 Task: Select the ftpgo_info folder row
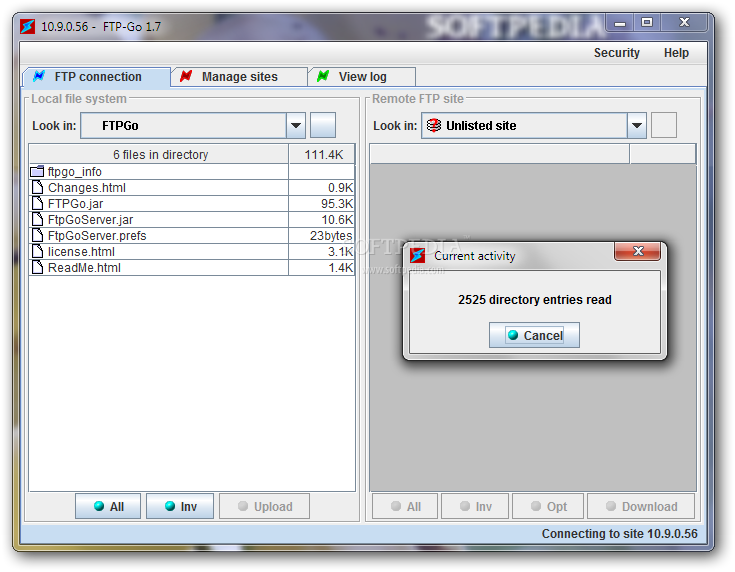(192, 172)
